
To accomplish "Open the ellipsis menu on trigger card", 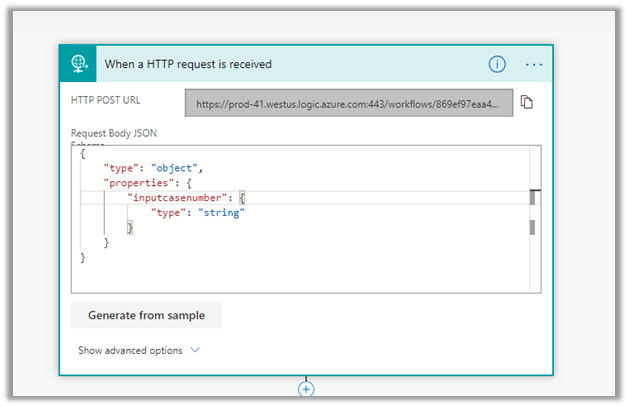I will click(x=533, y=64).
